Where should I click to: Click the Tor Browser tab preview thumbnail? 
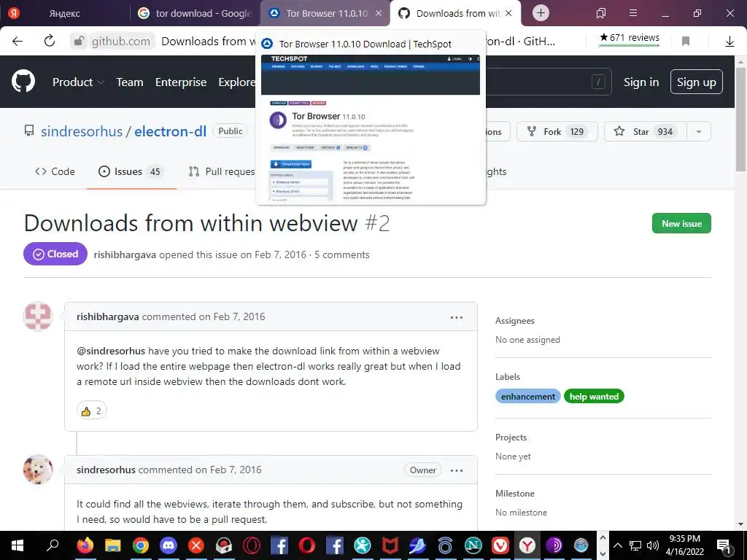tap(371, 128)
